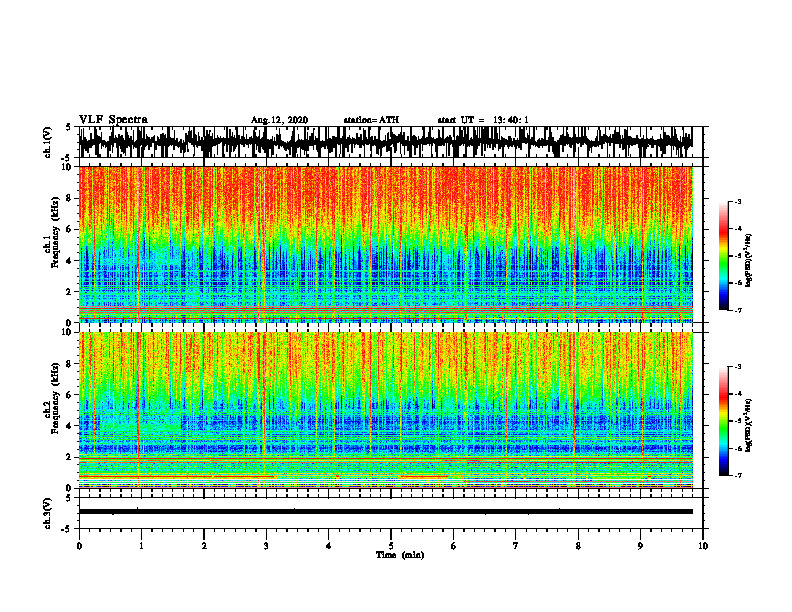The width and height of the screenshot is (792, 612).
Task: Click the "4" tick on the time axis
Action: tap(329, 546)
